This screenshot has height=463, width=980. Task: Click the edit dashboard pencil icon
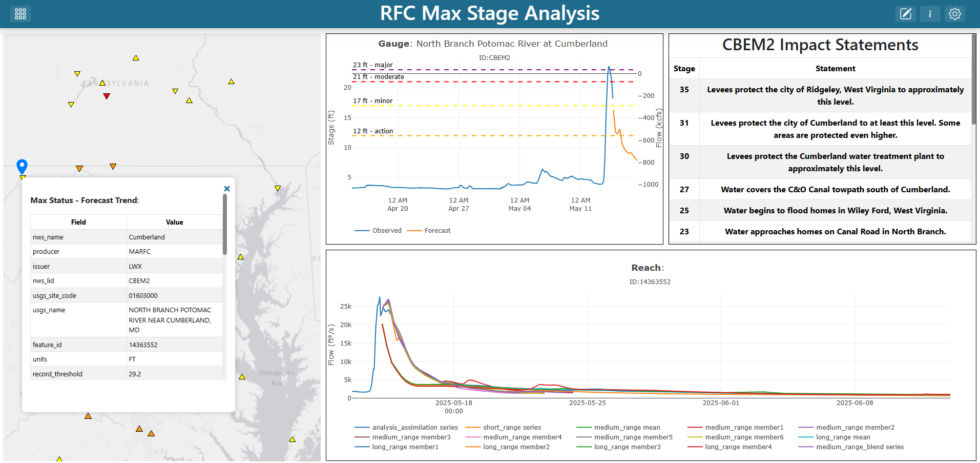[x=906, y=14]
